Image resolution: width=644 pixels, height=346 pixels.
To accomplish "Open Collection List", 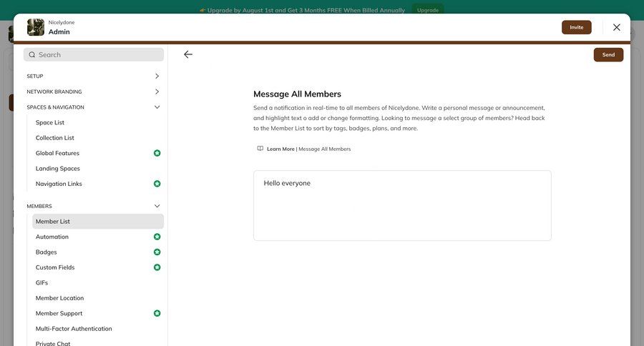I will point(55,138).
